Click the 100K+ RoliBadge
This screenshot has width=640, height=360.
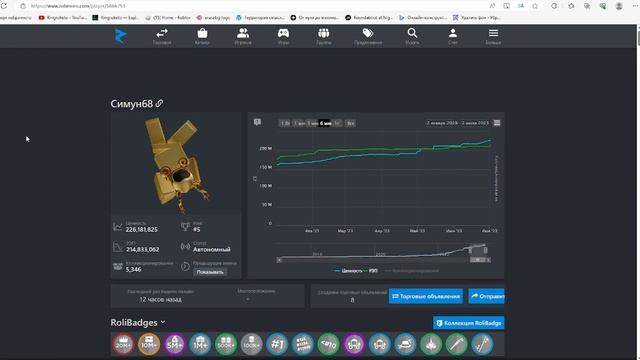click(251, 344)
